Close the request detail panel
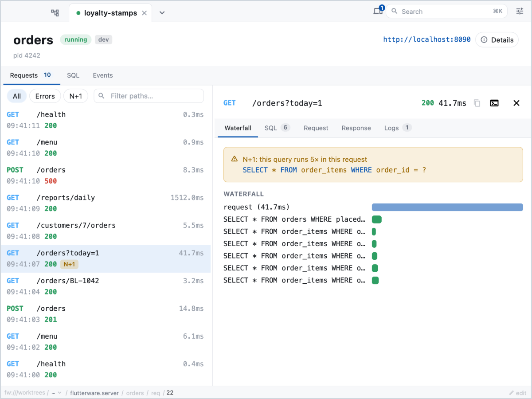The image size is (532, 399). tap(516, 103)
